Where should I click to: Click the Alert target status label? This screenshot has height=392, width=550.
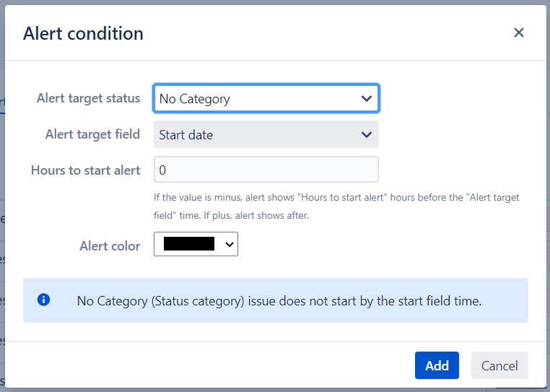[x=88, y=98]
